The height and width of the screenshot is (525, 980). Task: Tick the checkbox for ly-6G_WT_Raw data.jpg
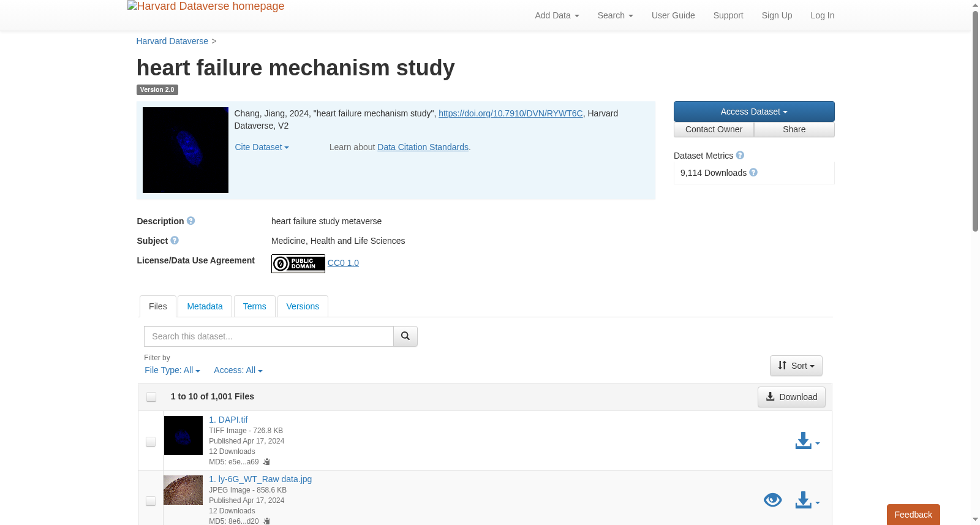(x=151, y=501)
